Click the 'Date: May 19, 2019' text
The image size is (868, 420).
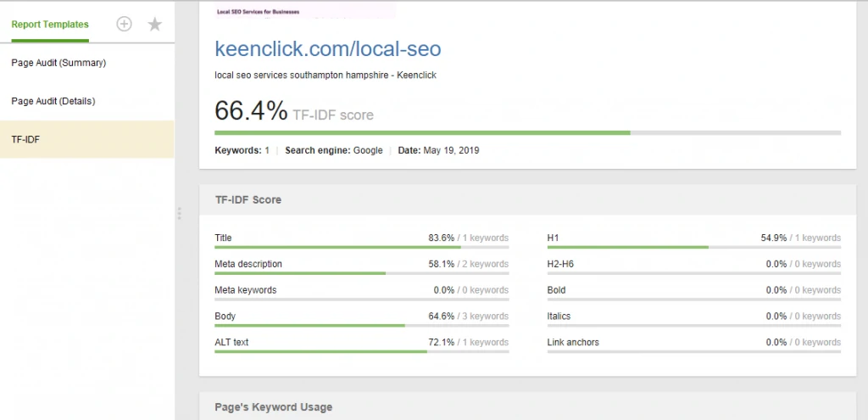tap(438, 150)
